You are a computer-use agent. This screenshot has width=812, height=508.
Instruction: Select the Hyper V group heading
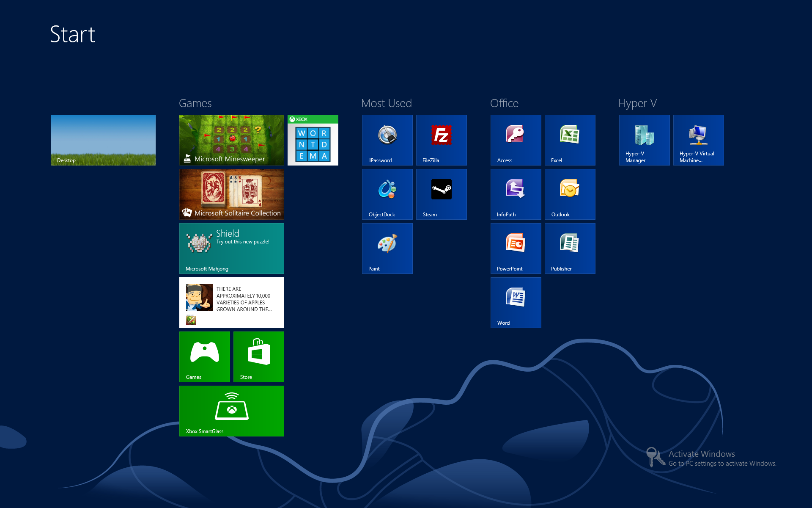(x=637, y=104)
